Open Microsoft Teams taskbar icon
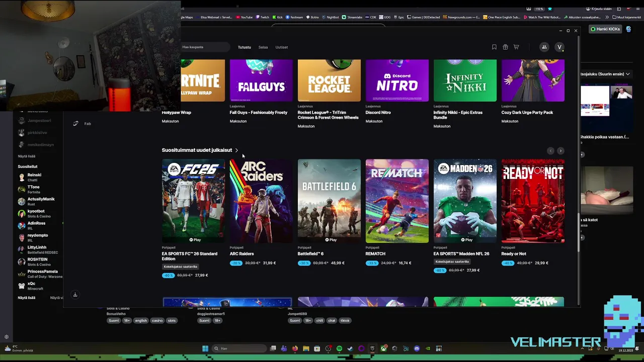644x362 pixels. pos(284,348)
